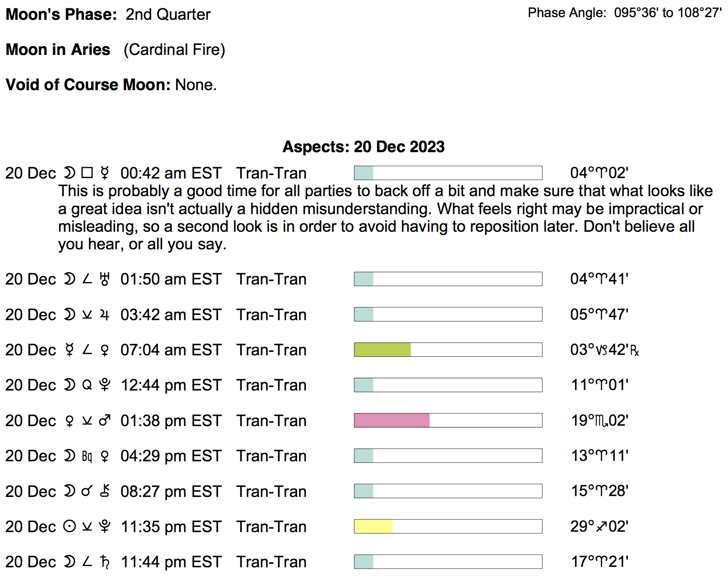728x577 pixels.
Task: Click the yellow strength bar at 11:35 pm
Action: coord(373,526)
